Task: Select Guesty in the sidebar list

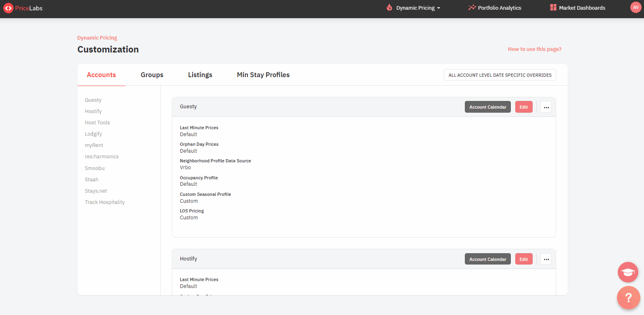Action: [x=93, y=100]
